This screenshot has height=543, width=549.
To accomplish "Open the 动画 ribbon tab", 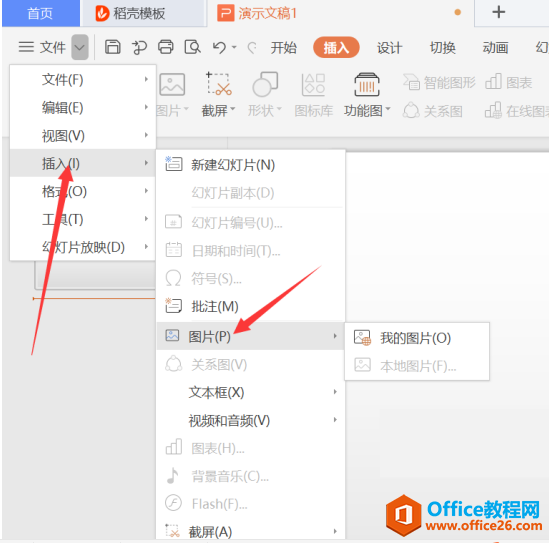I will coord(495,47).
